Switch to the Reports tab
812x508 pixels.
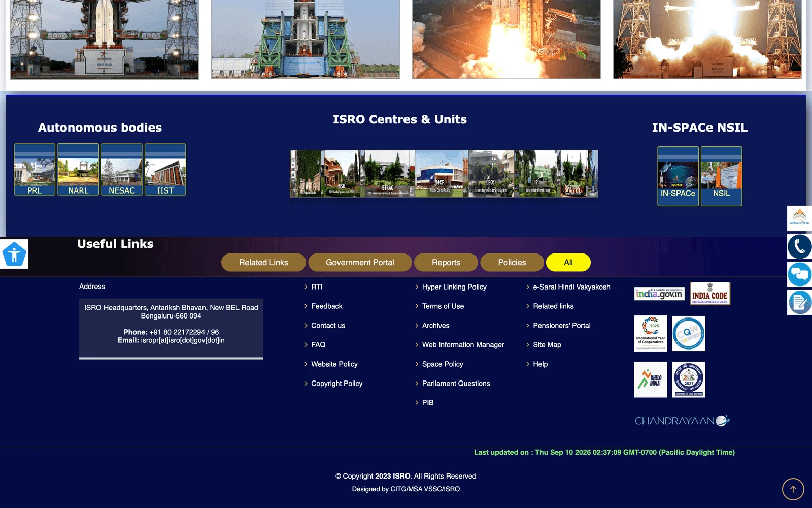click(446, 263)
